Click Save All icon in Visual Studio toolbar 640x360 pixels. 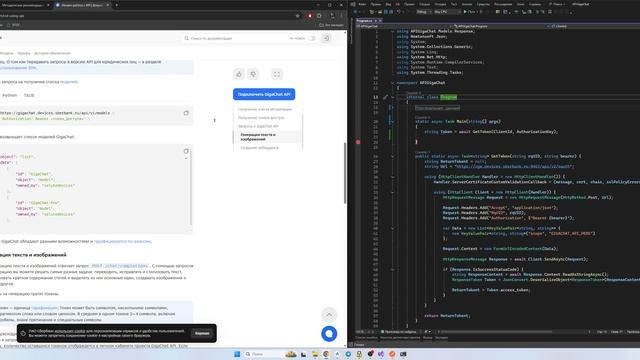(x=391, y=12)
